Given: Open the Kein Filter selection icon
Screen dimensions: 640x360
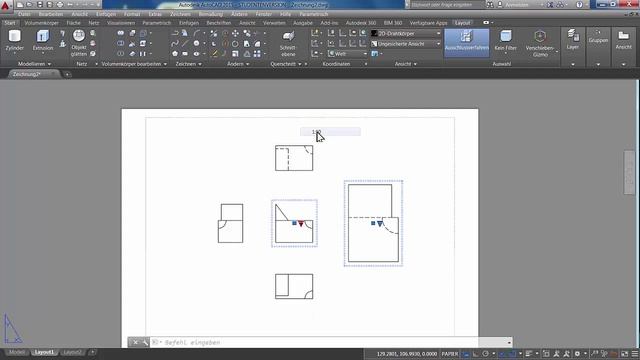Looking at the screenshot, I should 506,41.
